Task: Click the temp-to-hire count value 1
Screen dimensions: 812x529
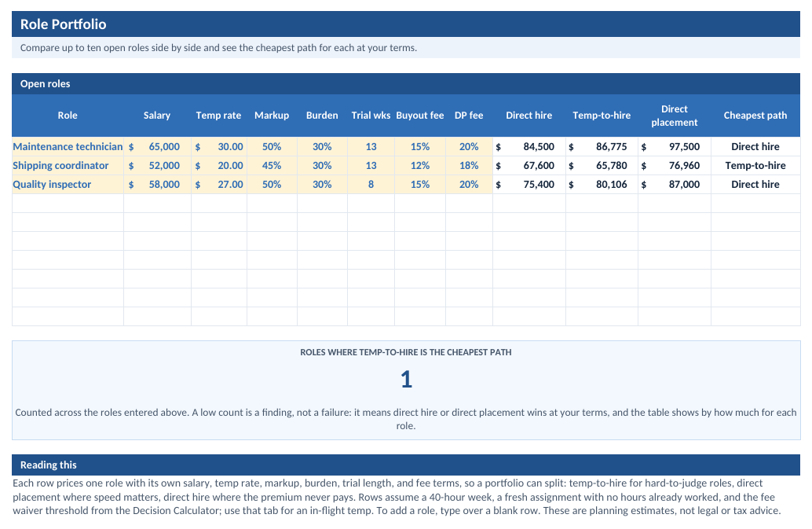Action: click(x=407, y=380)
